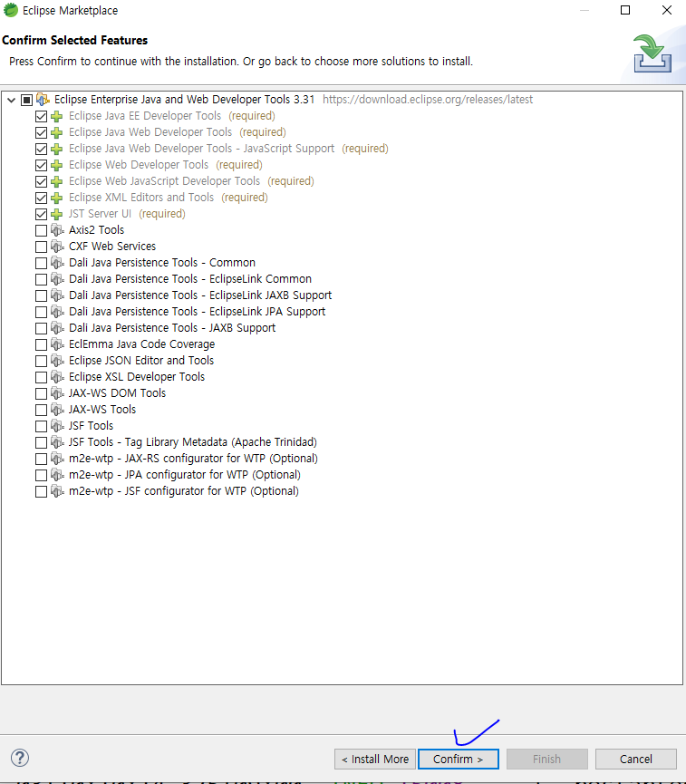Image resolution: width=686 pixels, height=784 pixels.
Task: Check Dali EclipseLink JAXB Support checkbox
Action: point(41,296)
